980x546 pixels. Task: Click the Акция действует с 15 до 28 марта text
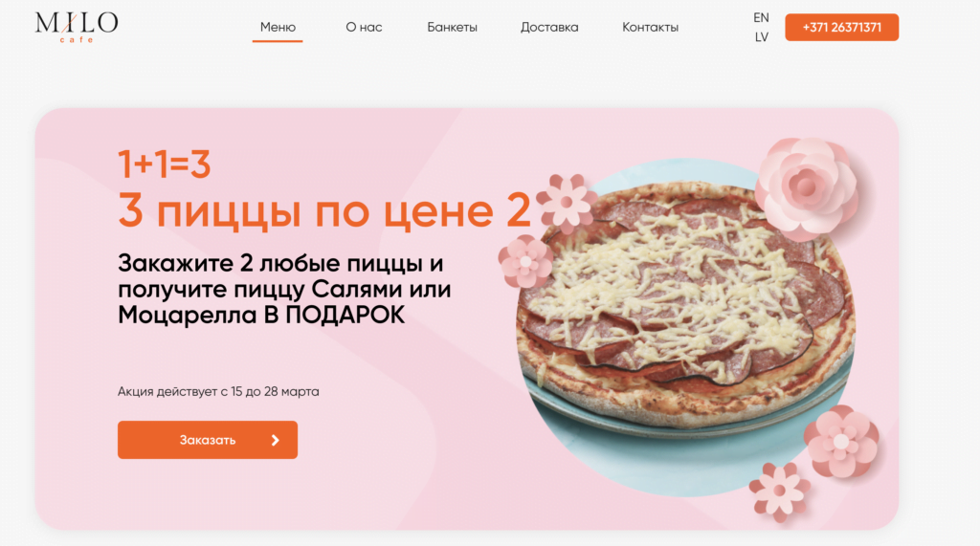tap(218, 392)
